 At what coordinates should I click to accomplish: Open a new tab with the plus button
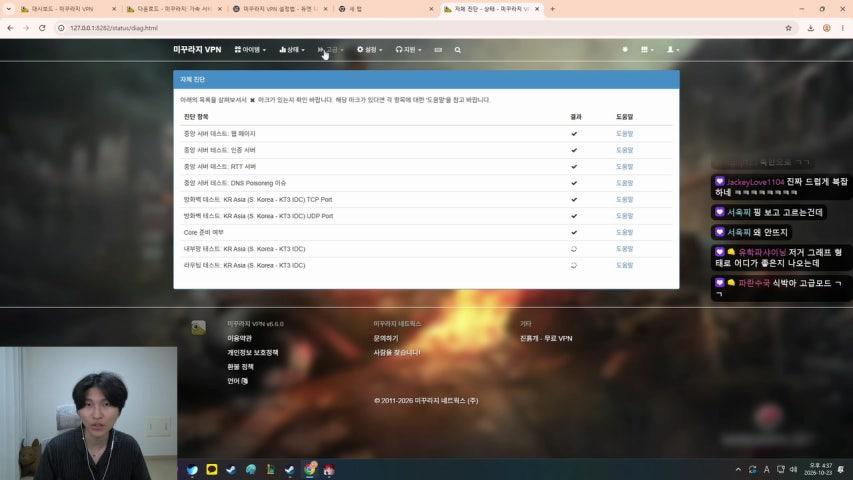552,9
